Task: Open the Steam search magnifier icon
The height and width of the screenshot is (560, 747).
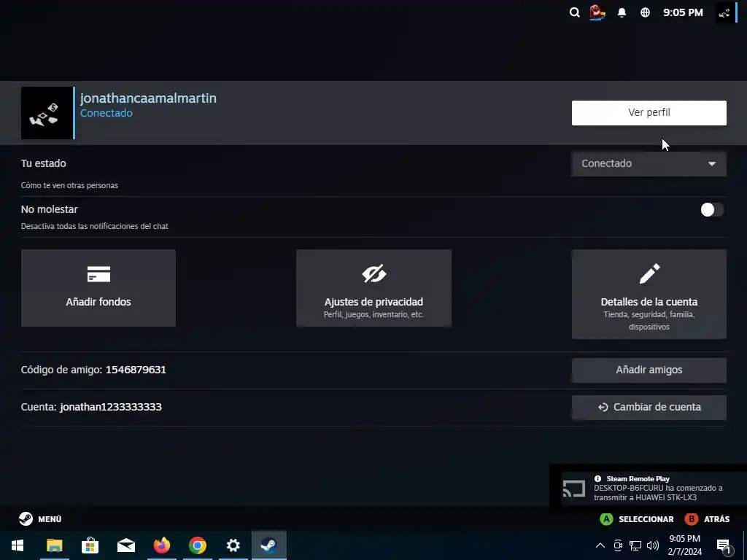Action: [575, 13]
